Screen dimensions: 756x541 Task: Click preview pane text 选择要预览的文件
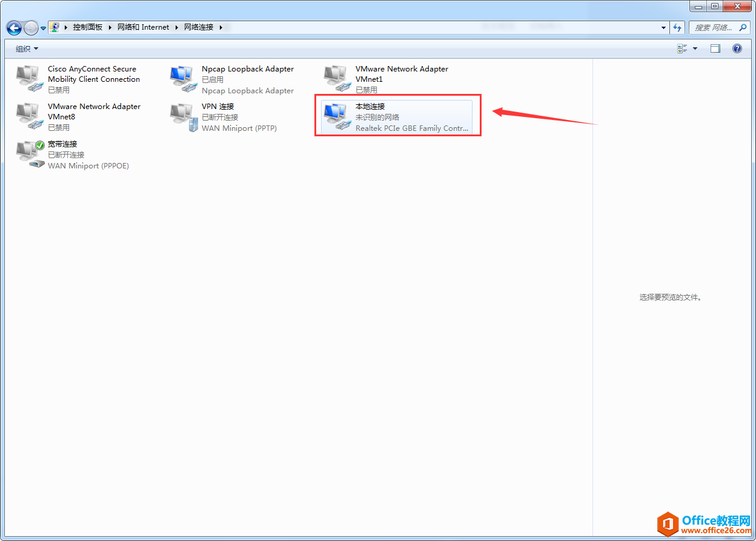click(670, 297)
